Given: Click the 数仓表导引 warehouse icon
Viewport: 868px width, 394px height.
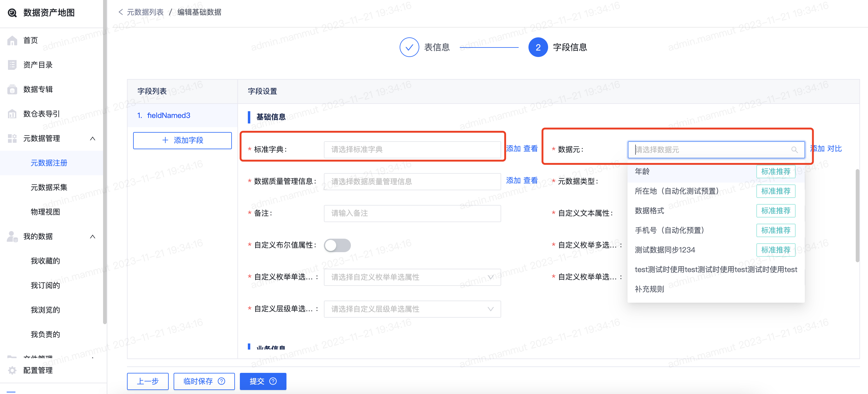Looking at the screenshot, I should coord(12,114).
